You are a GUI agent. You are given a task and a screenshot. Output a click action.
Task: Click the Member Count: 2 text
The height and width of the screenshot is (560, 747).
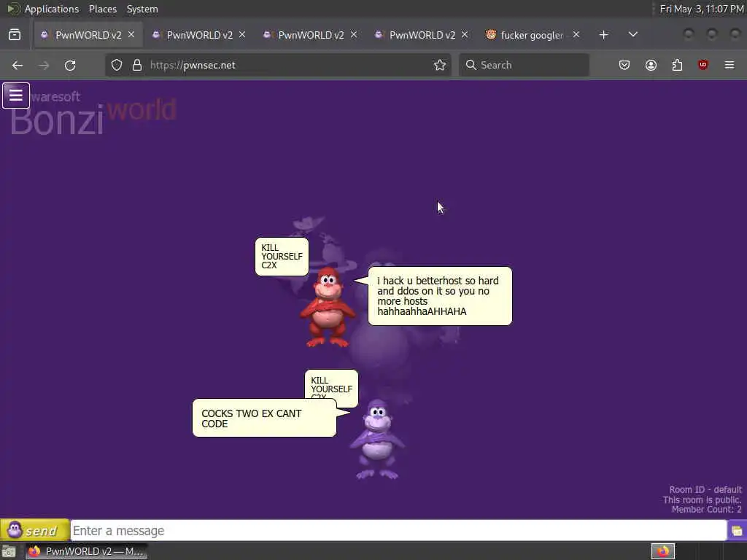[706, 510]
